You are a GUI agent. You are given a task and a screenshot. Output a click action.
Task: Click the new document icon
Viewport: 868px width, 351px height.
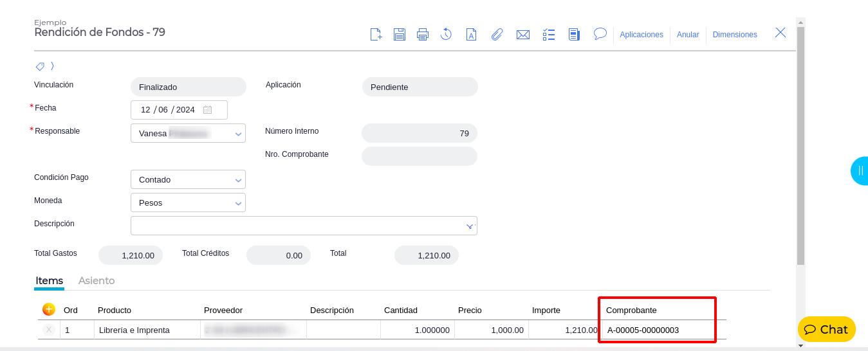click(x=376, y=35)
